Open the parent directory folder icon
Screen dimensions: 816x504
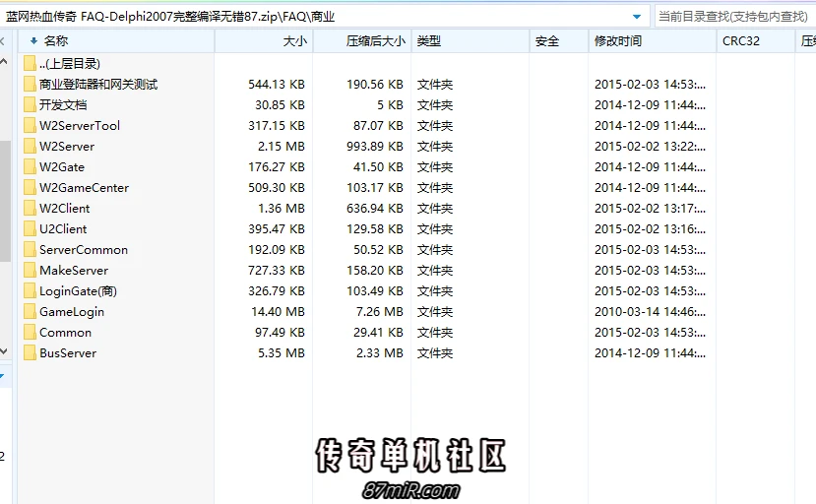coord(30,64)
